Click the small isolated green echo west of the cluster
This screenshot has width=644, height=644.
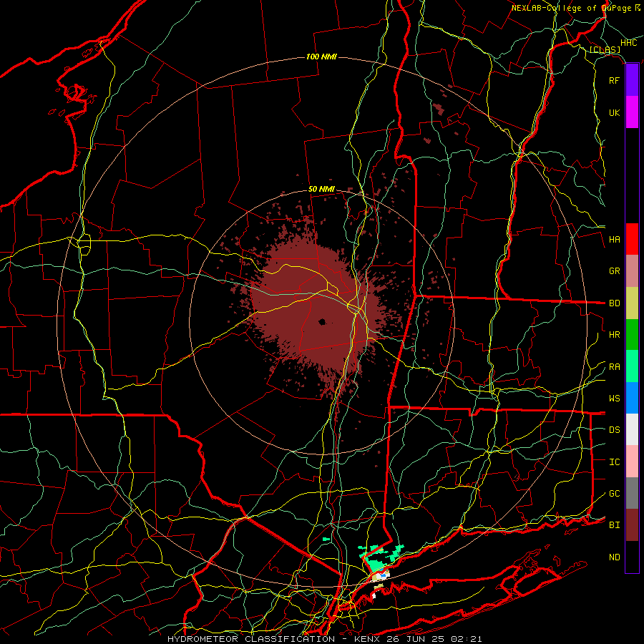click(326, 539)
